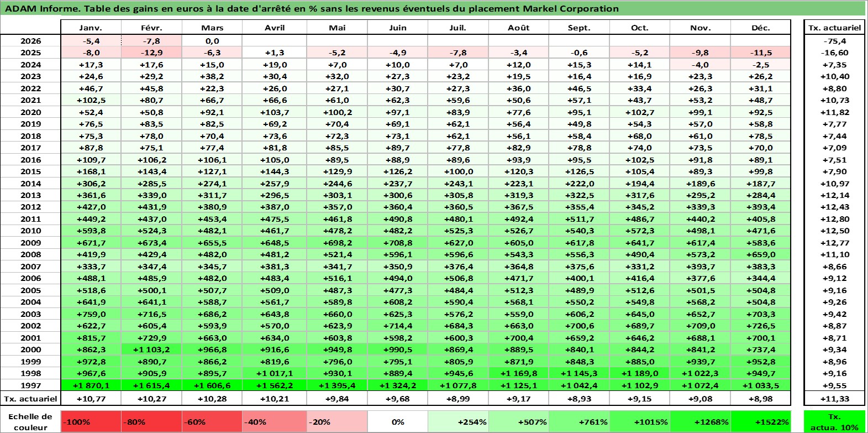
Task: Select the 2011 actuarial rate showing +12,80
Action: 834,219
